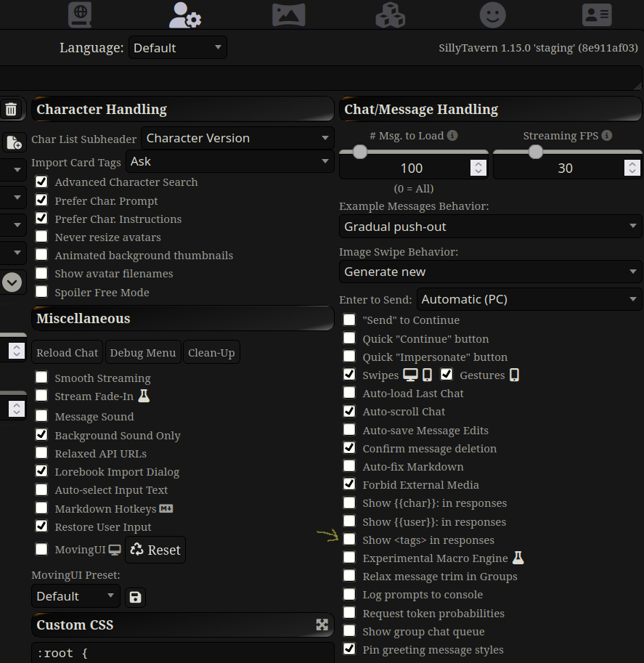Toggle Show <tags> in responses checkbox
The image size is (644, 663).
coord(349,539)
